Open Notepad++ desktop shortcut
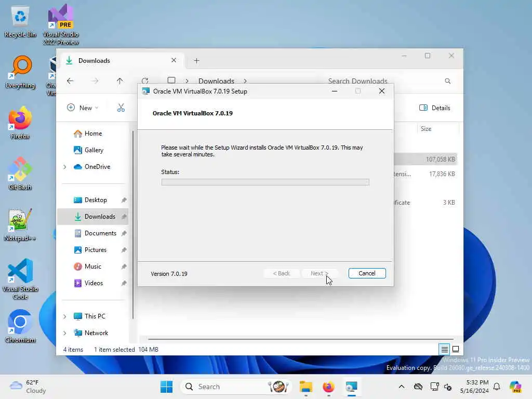 [20, 224]
